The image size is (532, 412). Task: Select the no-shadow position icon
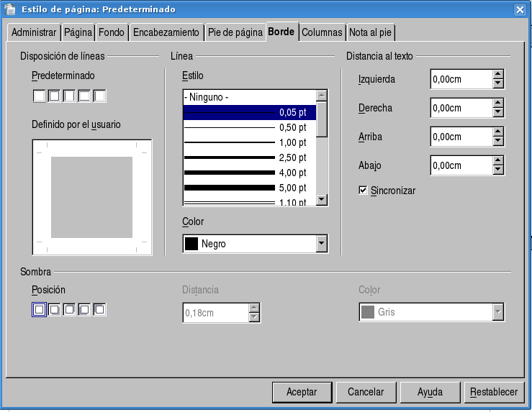[39, 309]
